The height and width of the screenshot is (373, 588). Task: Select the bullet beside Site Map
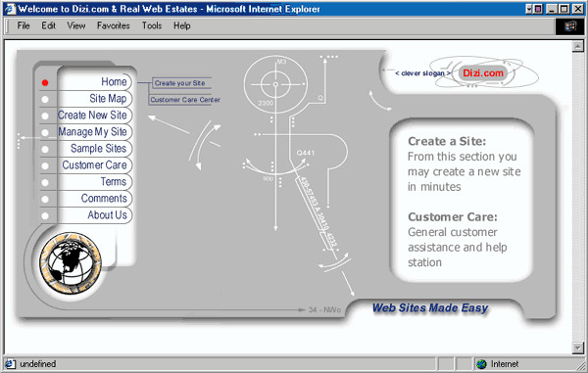point(45,99)
